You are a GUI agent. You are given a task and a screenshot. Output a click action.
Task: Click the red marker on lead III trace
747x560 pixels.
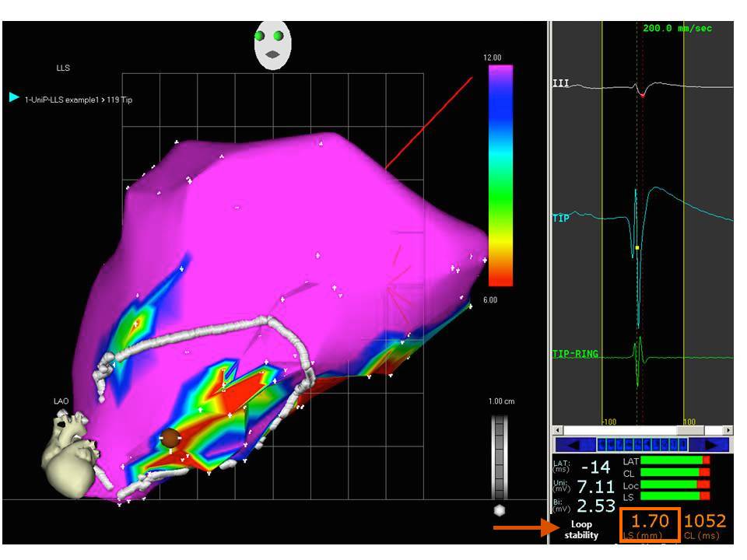point(642,96)
